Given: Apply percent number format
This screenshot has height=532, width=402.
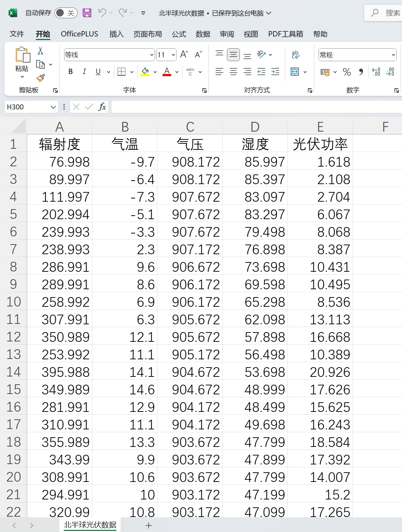Looking at the screenshot, I should [x=346, y=72].
